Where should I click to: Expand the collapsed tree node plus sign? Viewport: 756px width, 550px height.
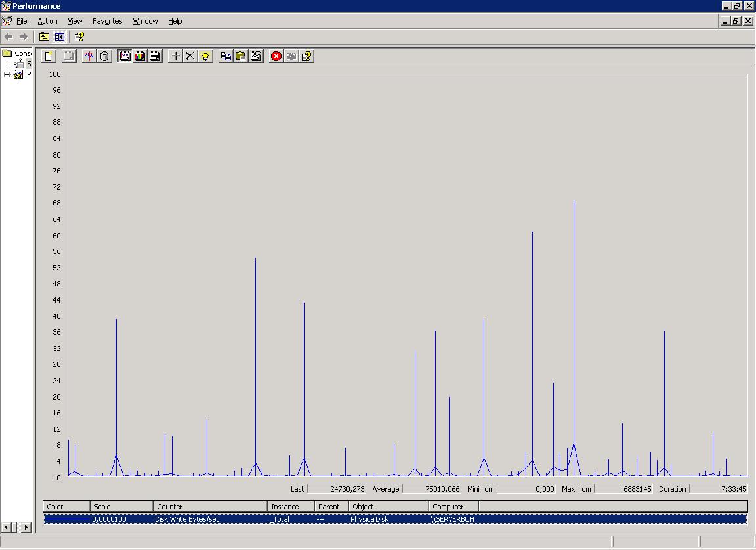pos(7,75)
